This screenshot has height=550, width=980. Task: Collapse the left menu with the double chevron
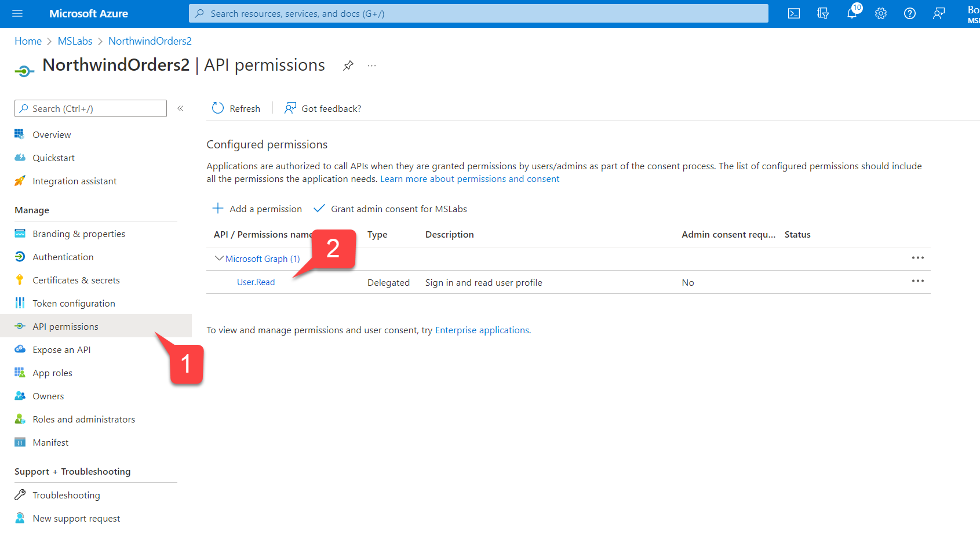click(x=180, y=108)
